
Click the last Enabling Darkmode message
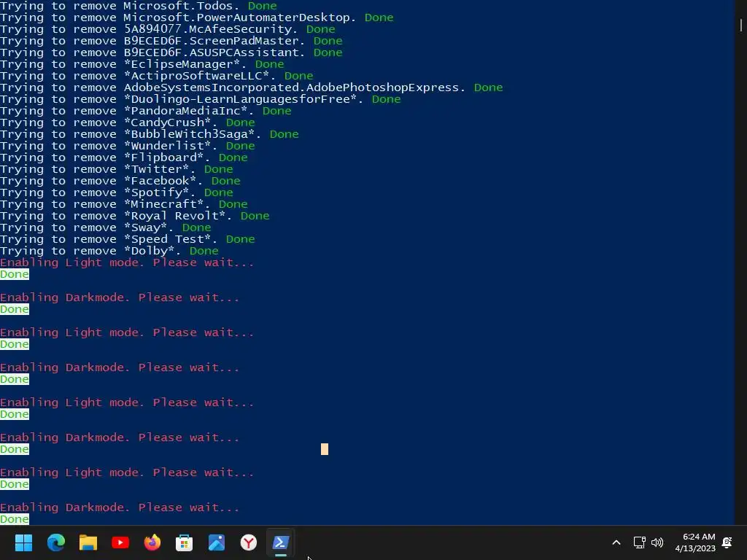pos(120,507)
